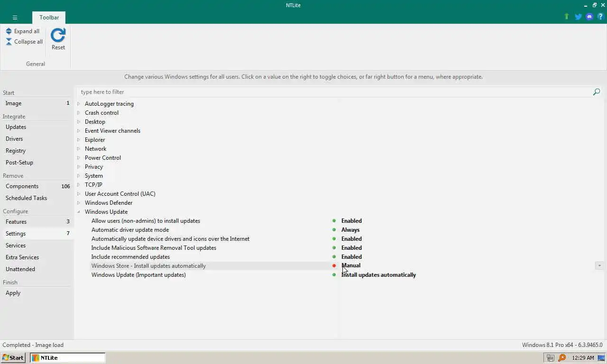Open the Apply page in sidebar
The height and width of the screenshot is (364, 607).
coord(37,293)
